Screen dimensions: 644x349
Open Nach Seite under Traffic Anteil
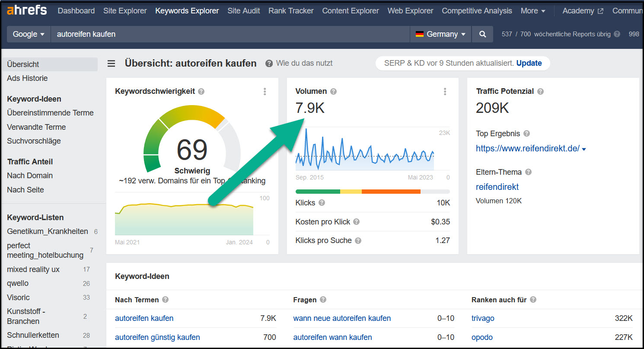[26, 190]
